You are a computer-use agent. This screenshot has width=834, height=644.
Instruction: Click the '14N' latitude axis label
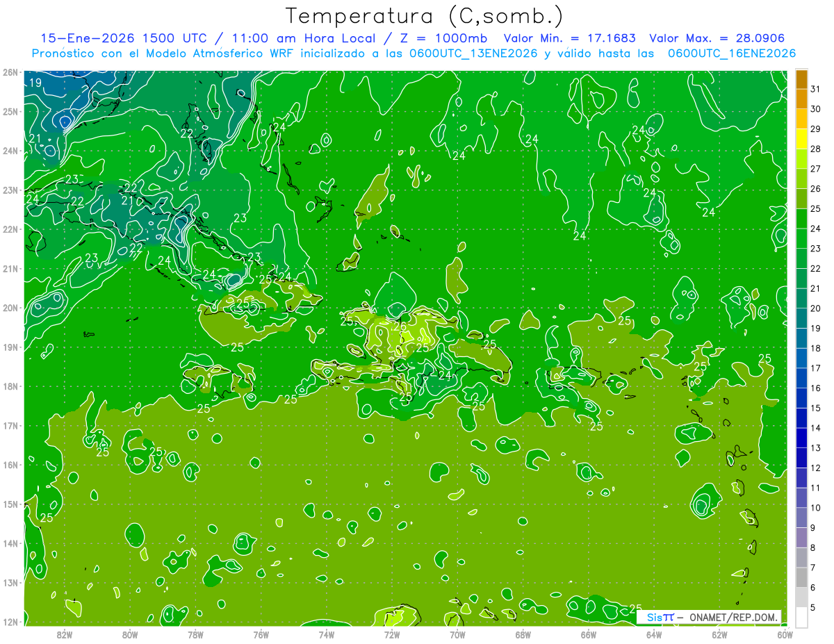10,543
